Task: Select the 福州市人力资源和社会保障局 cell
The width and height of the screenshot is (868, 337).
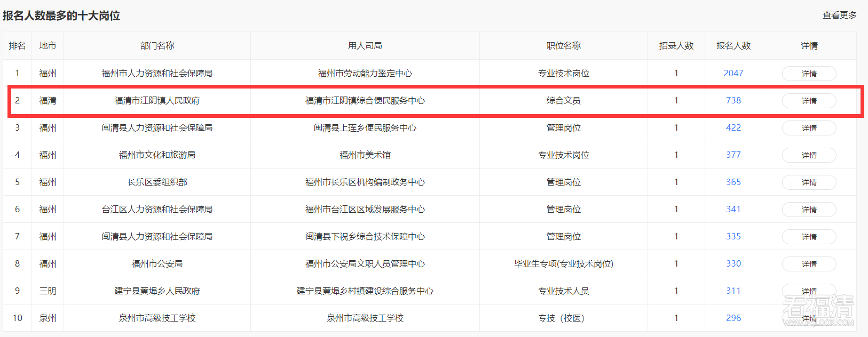Action: click(157, 73)
